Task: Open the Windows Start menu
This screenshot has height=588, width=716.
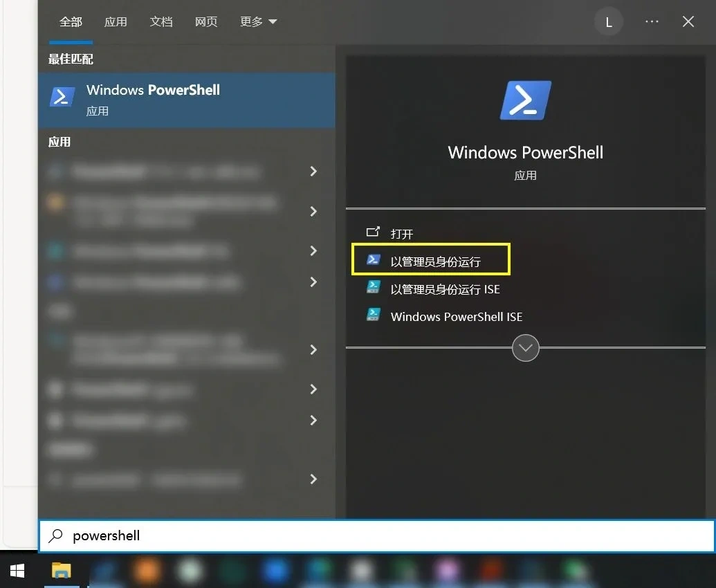Action: click(17, 571)
